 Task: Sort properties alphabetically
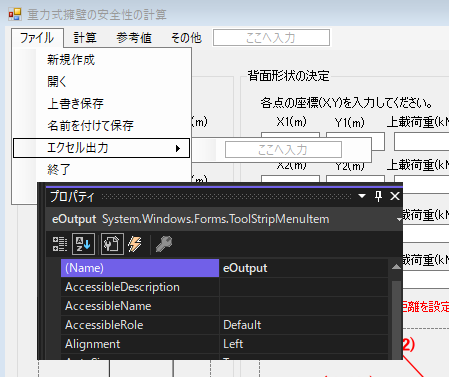click(x=83, y=244)
